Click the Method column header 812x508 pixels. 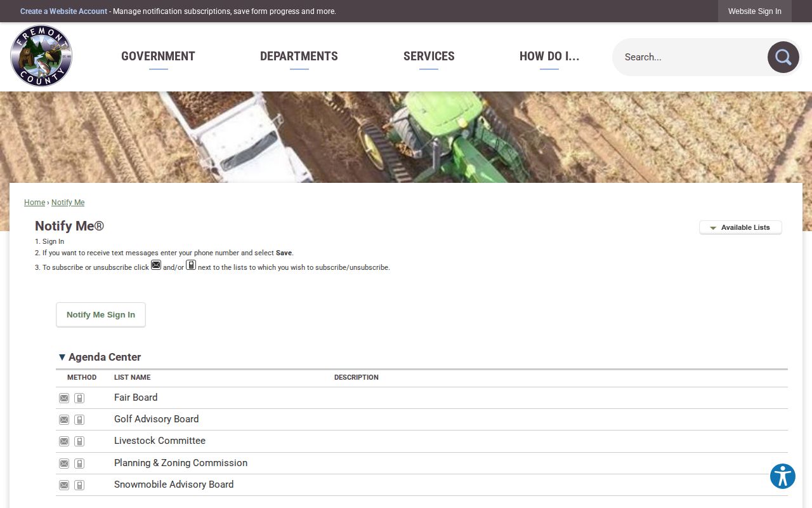tap(82, 377)
